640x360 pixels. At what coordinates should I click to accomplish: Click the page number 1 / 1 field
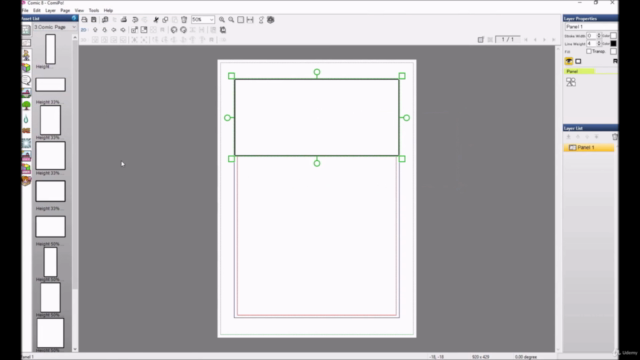point(508,39)
